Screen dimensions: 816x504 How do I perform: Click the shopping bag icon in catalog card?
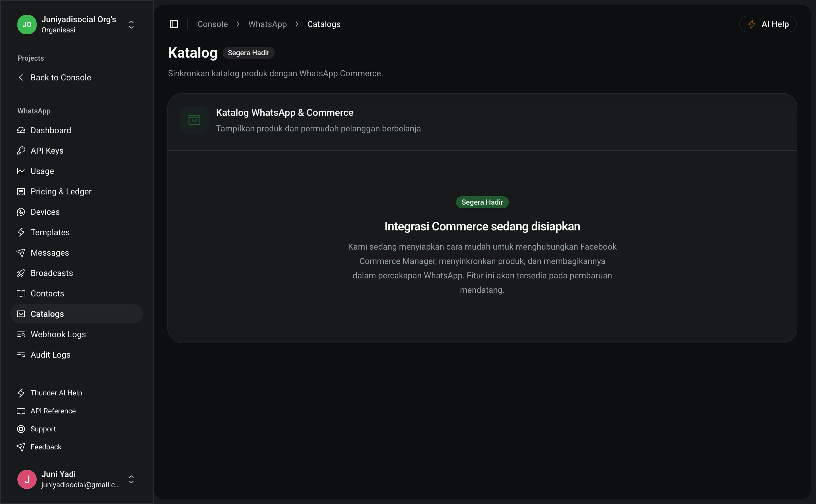[x=194, y=120]
